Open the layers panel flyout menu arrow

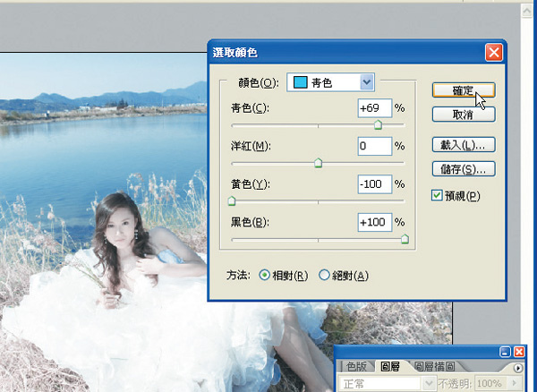(518, 368)
